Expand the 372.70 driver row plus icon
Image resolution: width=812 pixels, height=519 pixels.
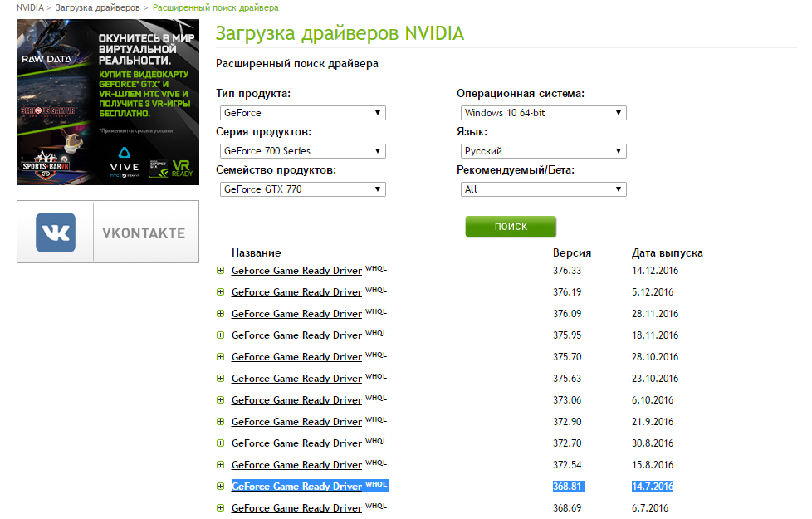pos(221,443)
